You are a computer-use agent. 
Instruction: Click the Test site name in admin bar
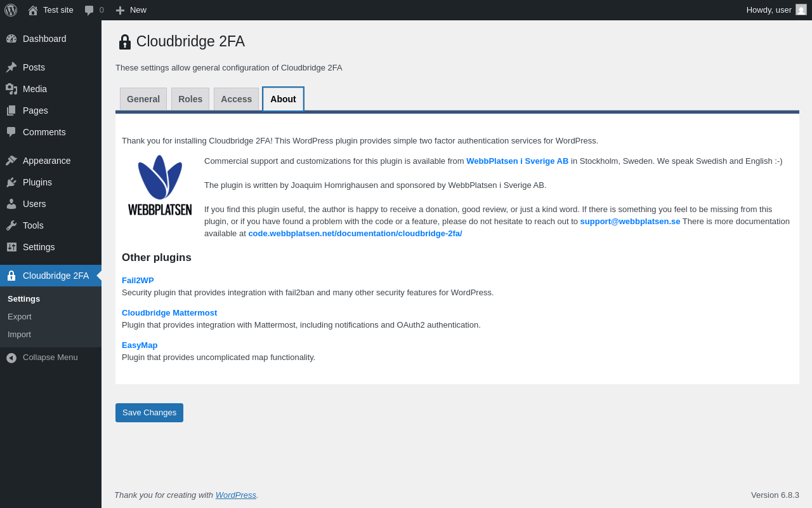pos(58,10)
